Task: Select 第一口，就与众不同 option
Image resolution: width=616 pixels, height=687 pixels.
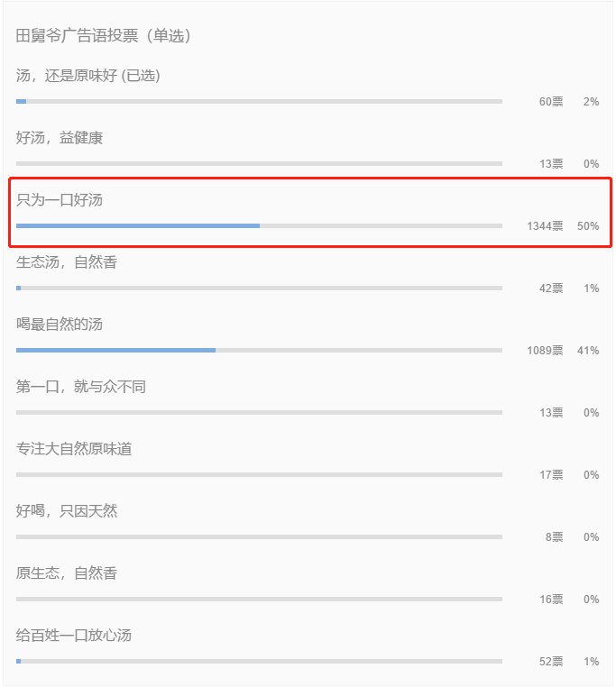Action: (x=81, y=387)
